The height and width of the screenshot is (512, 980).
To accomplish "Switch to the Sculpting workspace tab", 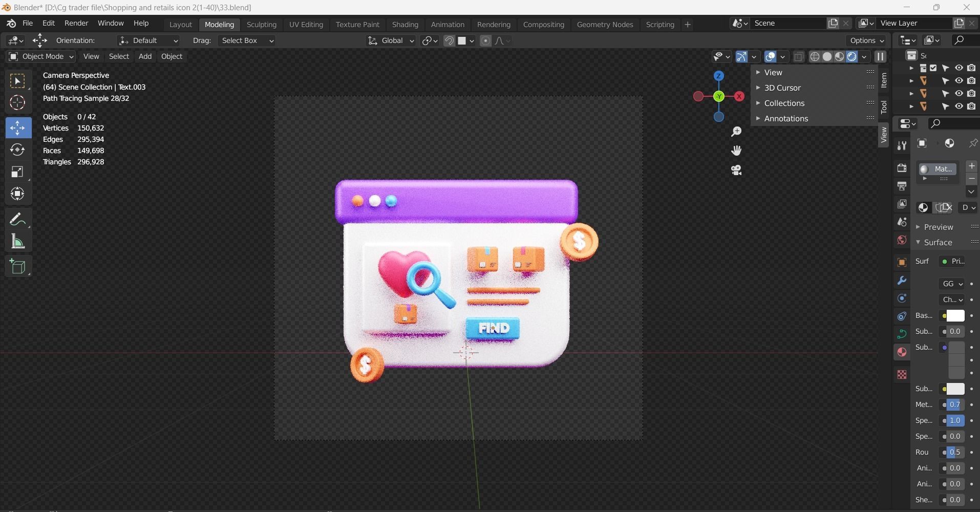I will [x=261, y=25].
